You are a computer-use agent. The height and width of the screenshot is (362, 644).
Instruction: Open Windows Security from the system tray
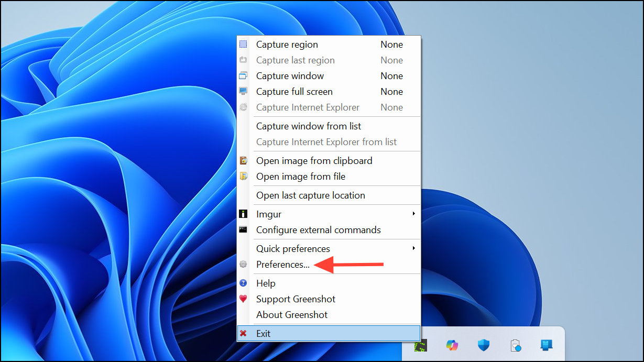pyautogui.click(x=483, y=345)
